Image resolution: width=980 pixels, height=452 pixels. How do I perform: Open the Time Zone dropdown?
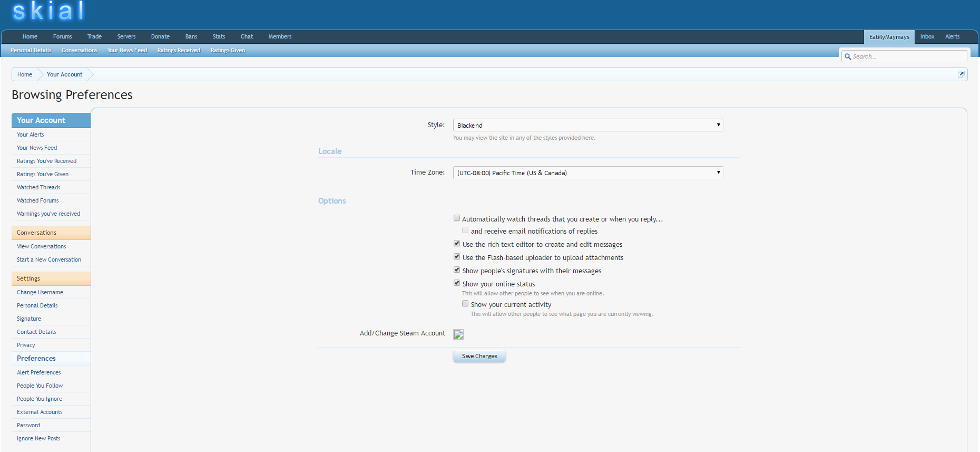click(588, 172)
